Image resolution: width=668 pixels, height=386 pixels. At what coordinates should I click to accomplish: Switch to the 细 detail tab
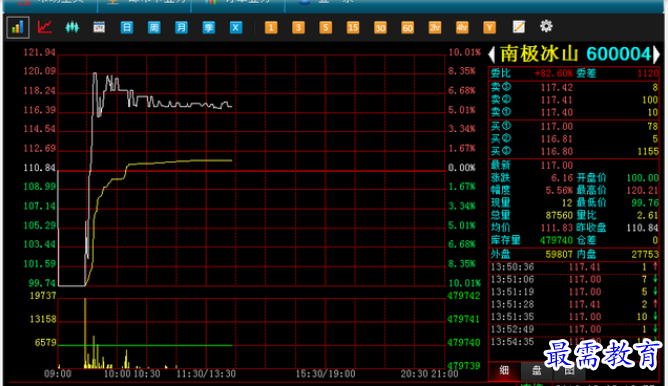pyautogui.click(x=504, y=371)
